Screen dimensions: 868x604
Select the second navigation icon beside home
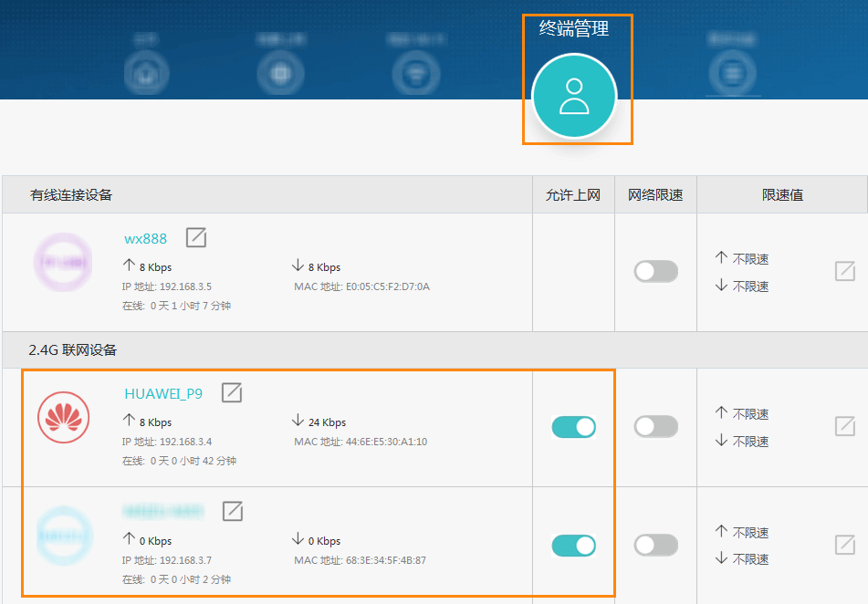coord(281,72)
